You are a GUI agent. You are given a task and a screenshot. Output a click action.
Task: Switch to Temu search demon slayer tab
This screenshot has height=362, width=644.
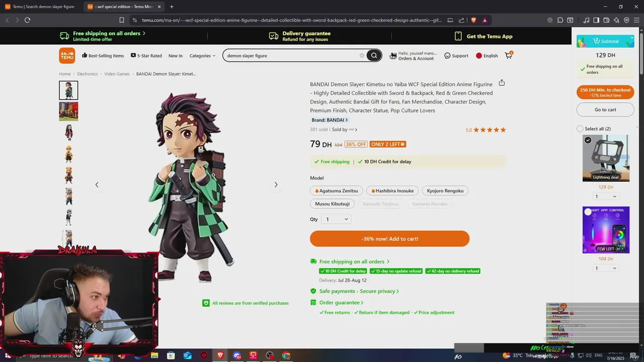[x=40, y=7]
